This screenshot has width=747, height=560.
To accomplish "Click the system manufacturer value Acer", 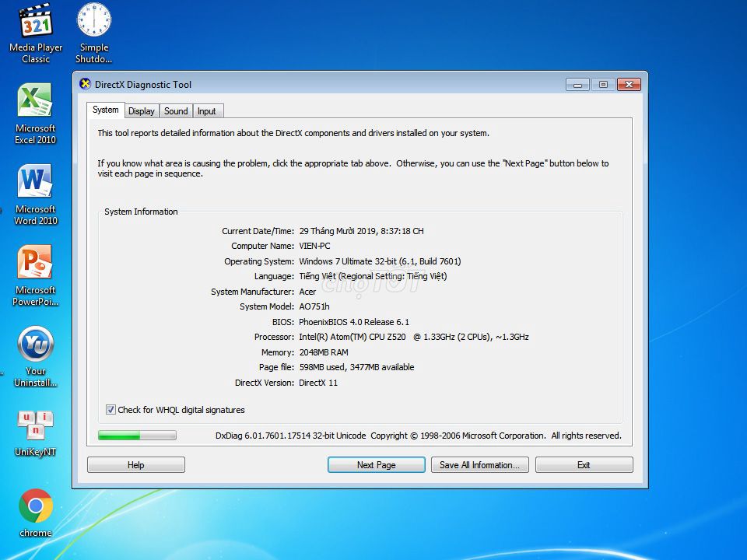I will click(307, 292).
